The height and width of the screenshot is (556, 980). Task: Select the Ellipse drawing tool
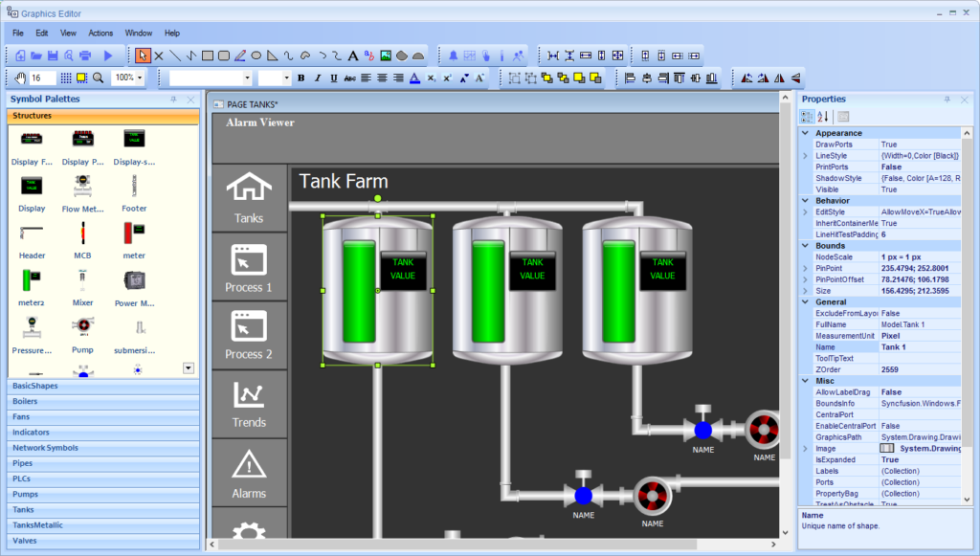click(256, 55)
